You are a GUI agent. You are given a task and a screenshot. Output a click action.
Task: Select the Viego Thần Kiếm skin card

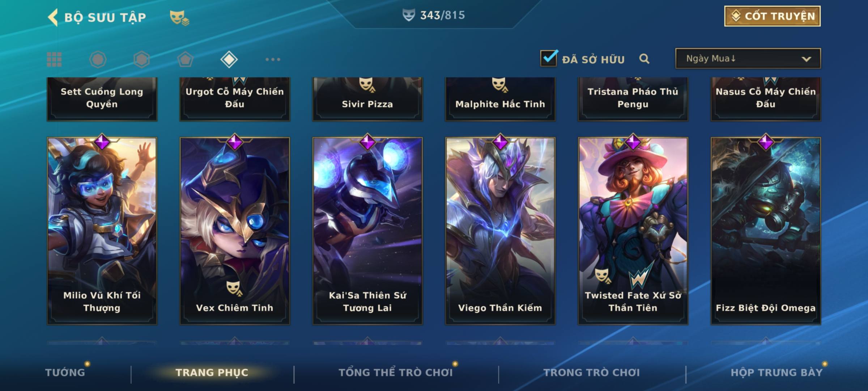(500, 231)
